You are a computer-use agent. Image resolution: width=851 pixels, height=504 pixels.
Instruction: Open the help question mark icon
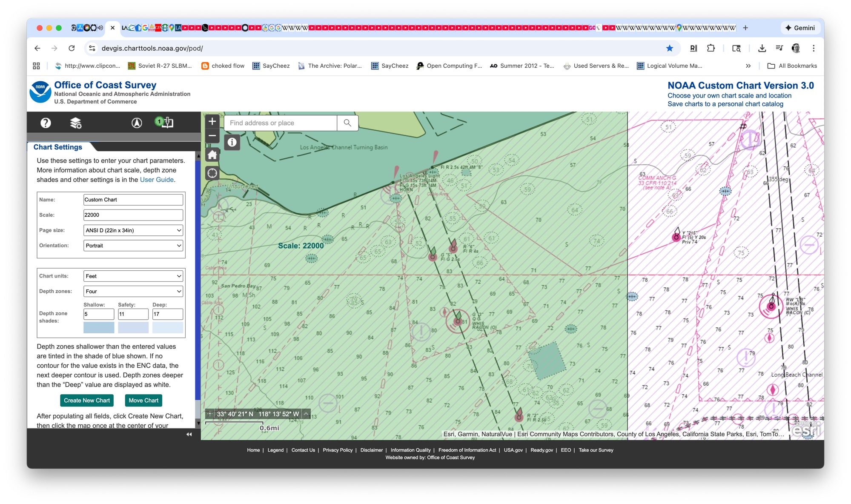point(46,123)
